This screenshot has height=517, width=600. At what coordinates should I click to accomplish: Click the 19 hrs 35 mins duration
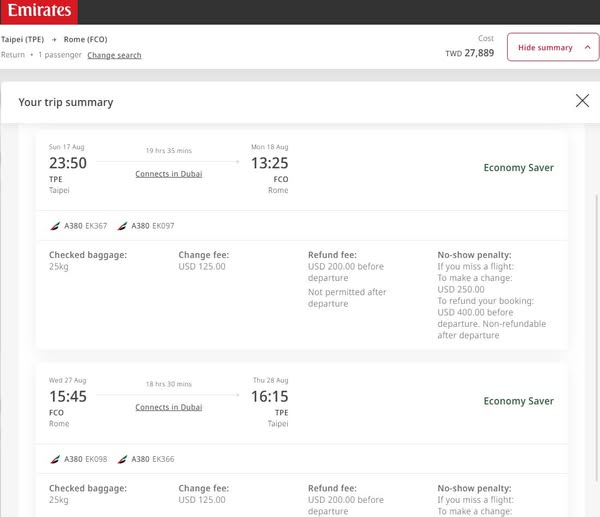click(x=169, y=150)
